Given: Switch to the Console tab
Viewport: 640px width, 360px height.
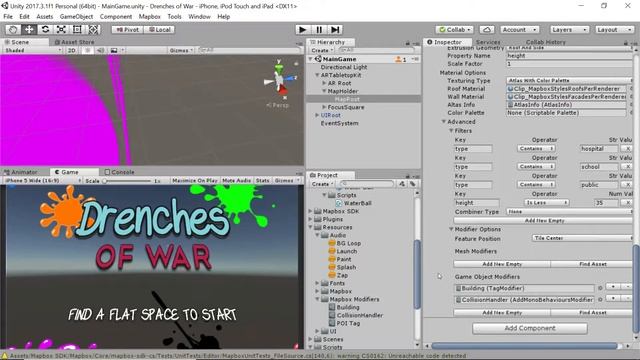Looking at the screenshot, I should (120, 172).
